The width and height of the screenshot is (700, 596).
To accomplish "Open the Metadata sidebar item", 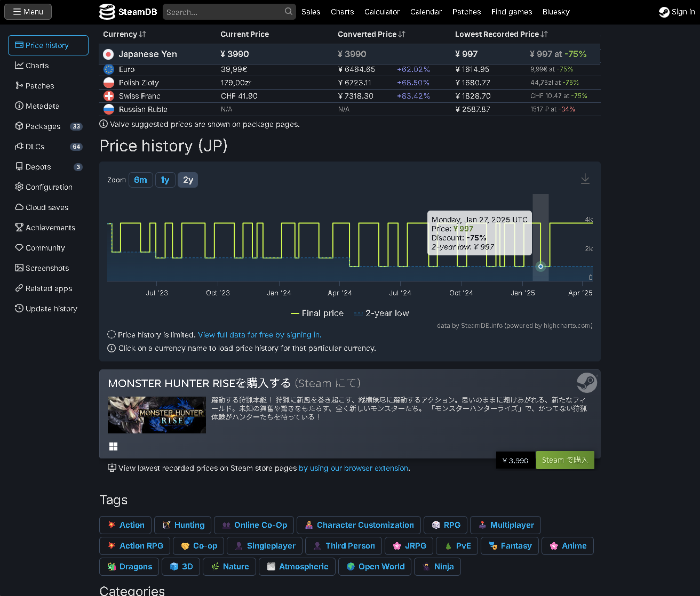I will point(48,106).
